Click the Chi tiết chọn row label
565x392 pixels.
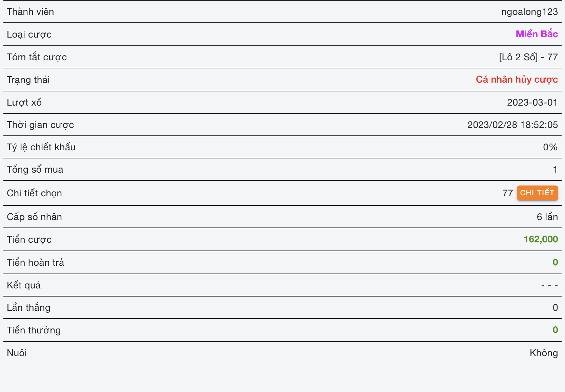click(x=34, y=193)
